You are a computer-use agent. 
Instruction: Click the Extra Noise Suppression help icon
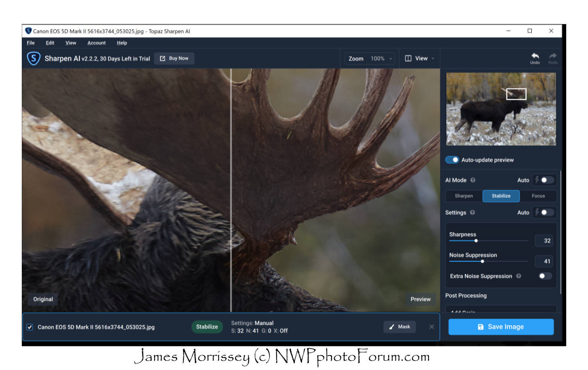[x=518, y=276]
